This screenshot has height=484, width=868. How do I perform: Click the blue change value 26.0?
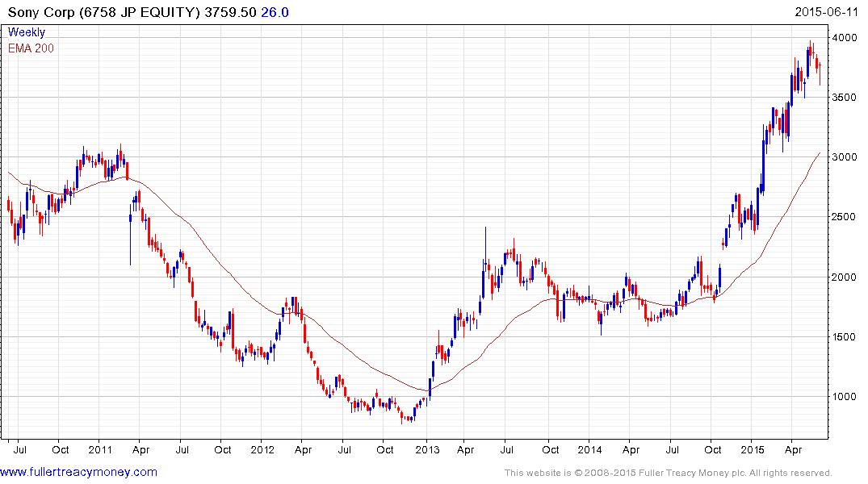pos(275,12)
